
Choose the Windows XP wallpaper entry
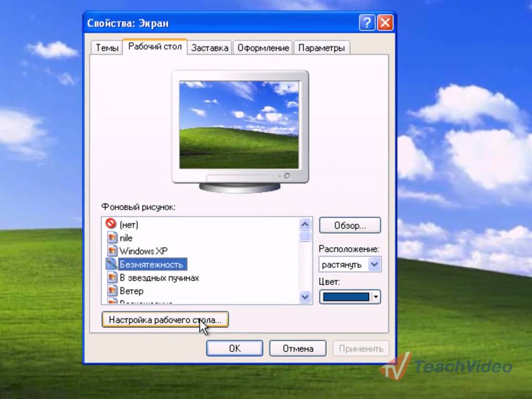point(144,251)
